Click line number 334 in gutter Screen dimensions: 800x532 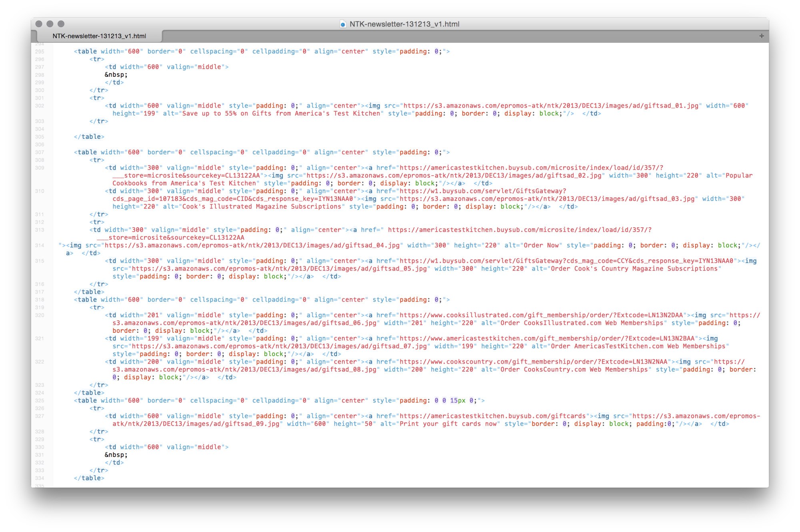[x=40, y=478]
